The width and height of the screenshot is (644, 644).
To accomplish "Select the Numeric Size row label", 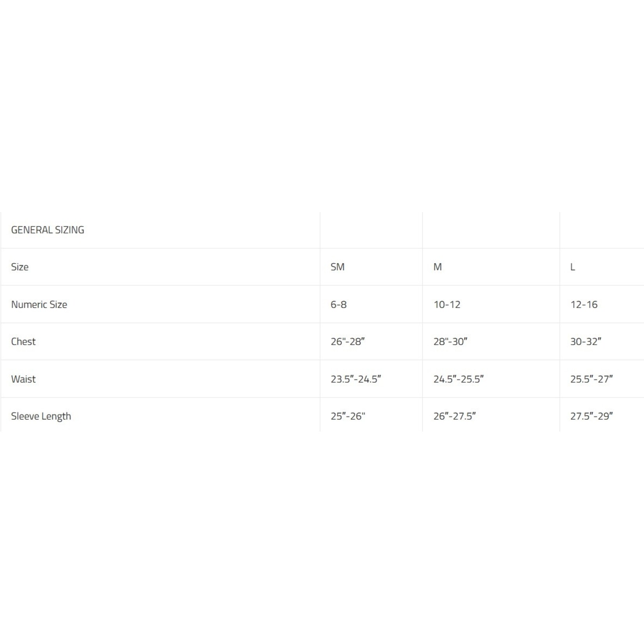I will [39, 304].
